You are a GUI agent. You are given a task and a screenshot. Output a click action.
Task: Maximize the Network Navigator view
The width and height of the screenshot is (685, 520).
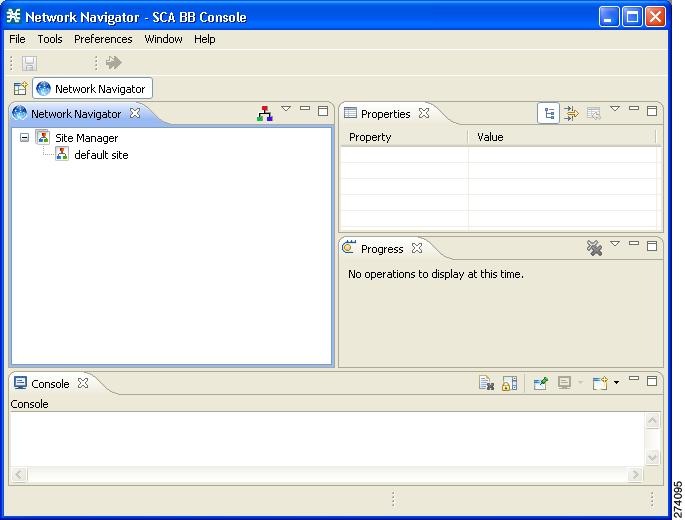coord(323,111)
